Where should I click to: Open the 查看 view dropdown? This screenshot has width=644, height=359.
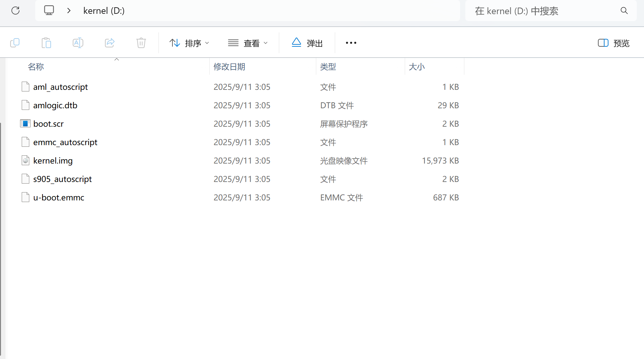pos(248,43)
